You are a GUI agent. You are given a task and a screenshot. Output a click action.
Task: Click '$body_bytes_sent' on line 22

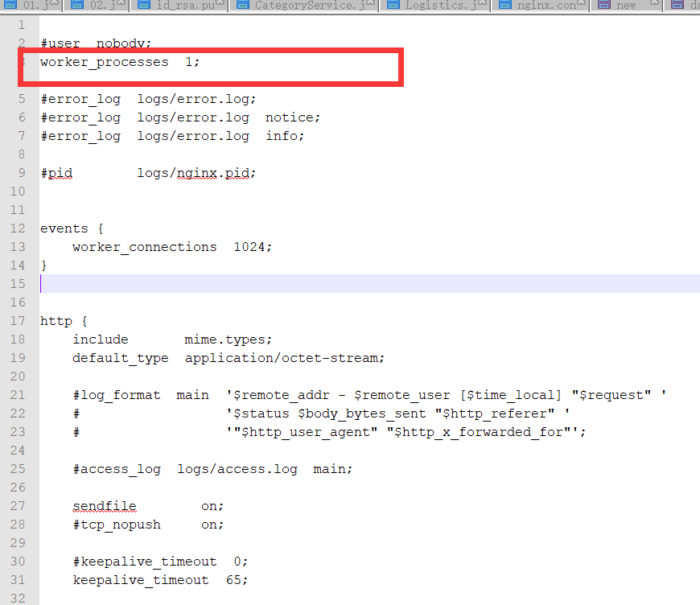coord(362,414)
